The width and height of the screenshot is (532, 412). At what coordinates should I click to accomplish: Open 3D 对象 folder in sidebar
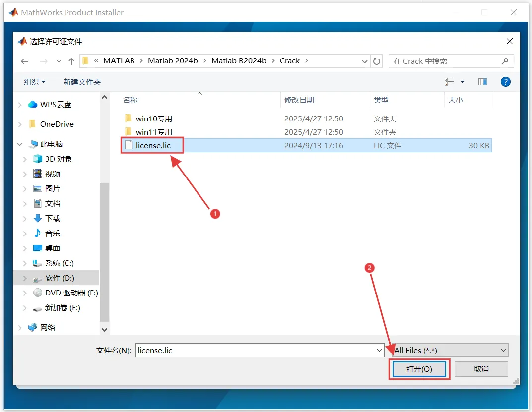point(59,159)
